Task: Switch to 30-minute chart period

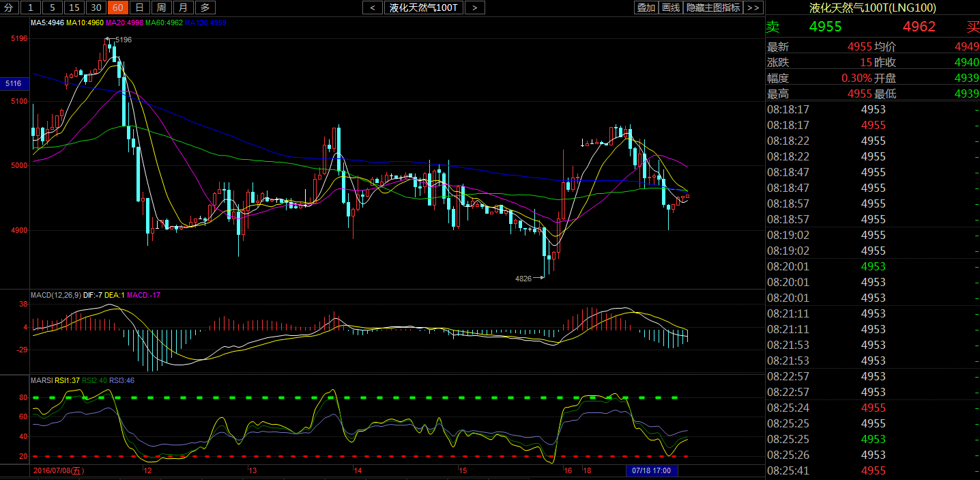Action: point(96,8)
